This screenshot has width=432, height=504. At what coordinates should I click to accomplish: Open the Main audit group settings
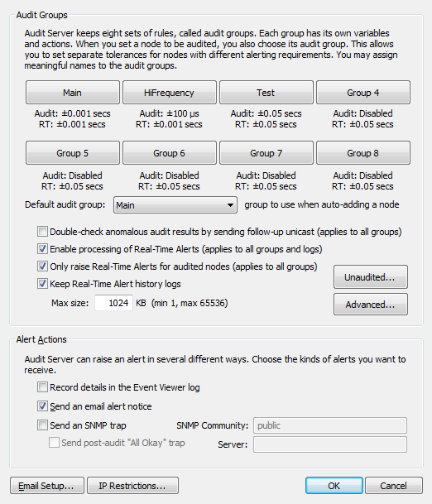(73, 93)
